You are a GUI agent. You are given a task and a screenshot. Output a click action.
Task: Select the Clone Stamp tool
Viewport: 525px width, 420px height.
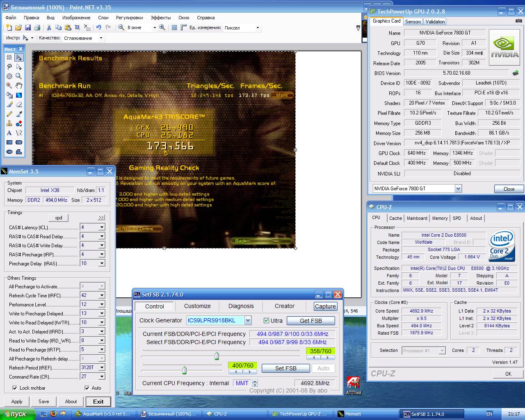(x=9, y=123)
